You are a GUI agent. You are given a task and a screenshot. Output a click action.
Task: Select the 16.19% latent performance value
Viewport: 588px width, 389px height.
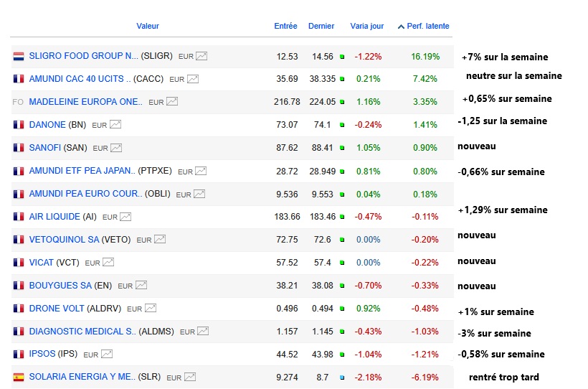[x=425, y=57]
